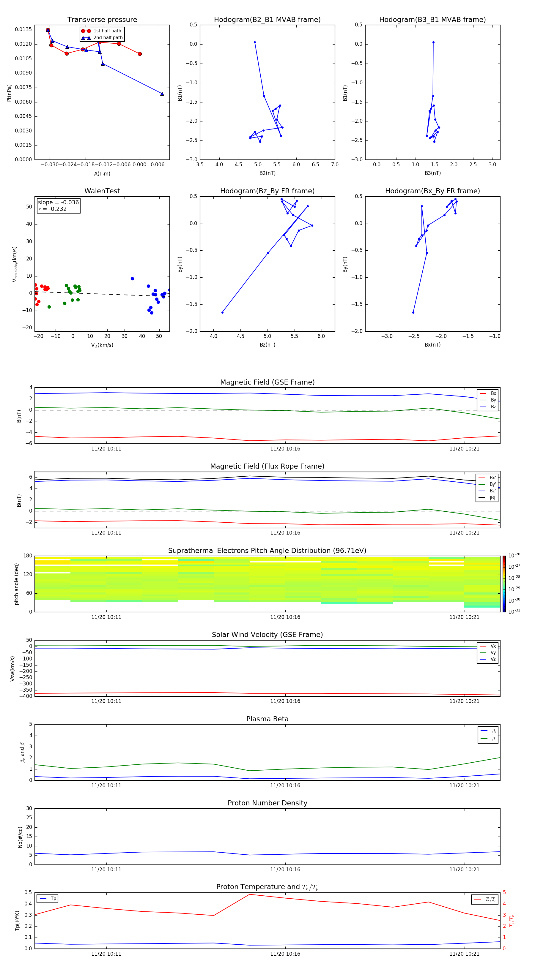Select the 'Hodogram(B2_B1 MVAB frame)' title
Image resolution: width=535 pixels, height=980 pixels.
coord(267,20)
